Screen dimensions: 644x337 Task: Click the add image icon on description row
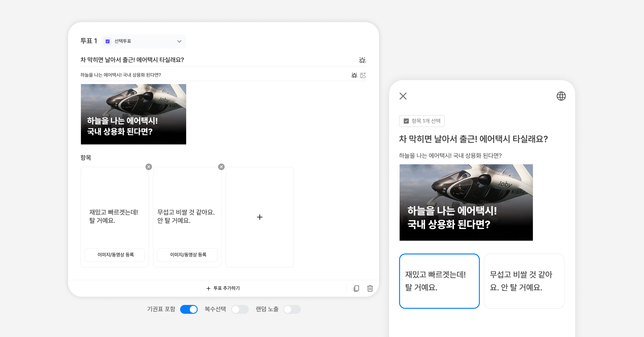point(363,75)
